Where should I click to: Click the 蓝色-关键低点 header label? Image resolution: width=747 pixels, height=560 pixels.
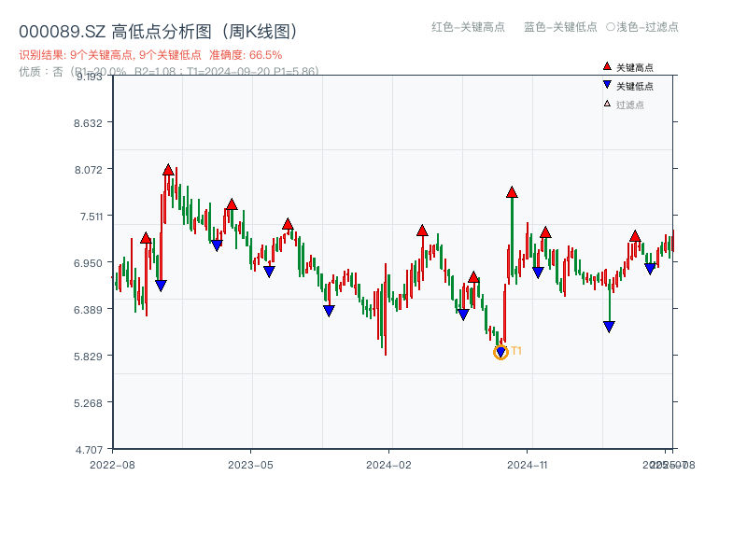click(x=560, y=27)
